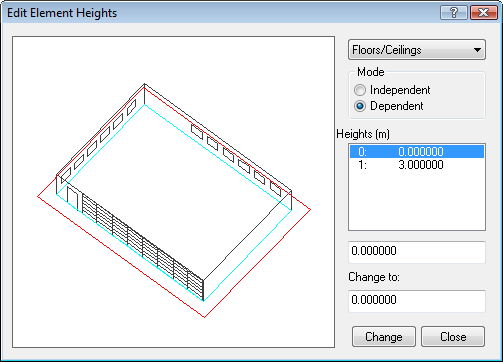
Task: Close the dialog with the red X
Action: click(483, 13)
